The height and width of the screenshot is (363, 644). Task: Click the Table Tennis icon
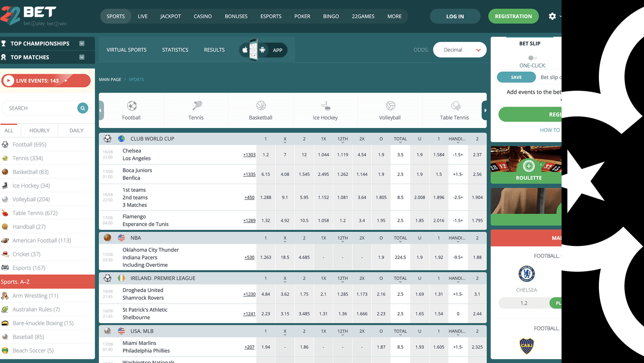[455, 106]
